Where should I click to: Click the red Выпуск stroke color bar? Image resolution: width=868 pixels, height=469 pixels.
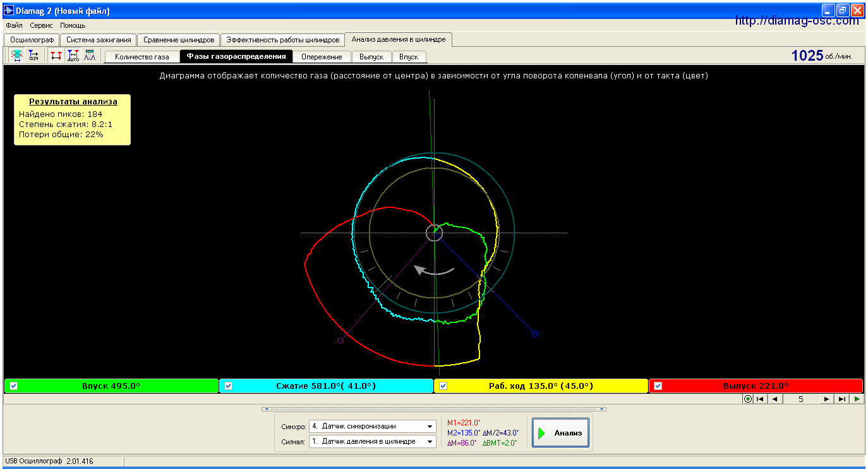756,386
